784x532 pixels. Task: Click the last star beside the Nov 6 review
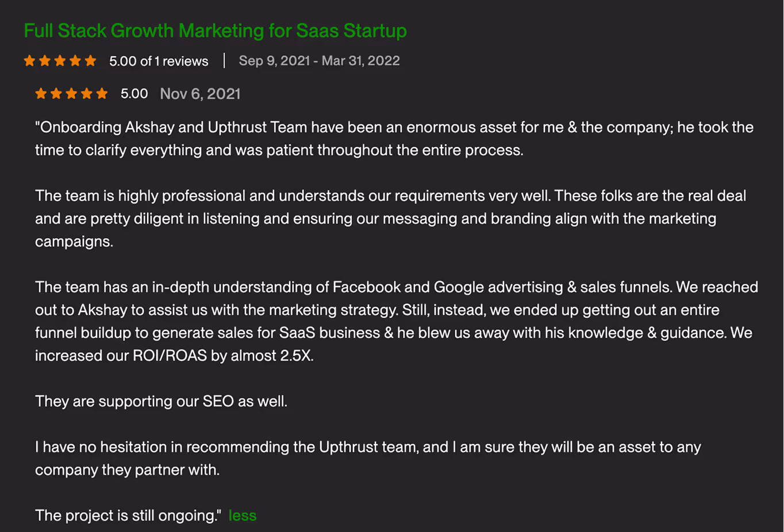(102, 93)
